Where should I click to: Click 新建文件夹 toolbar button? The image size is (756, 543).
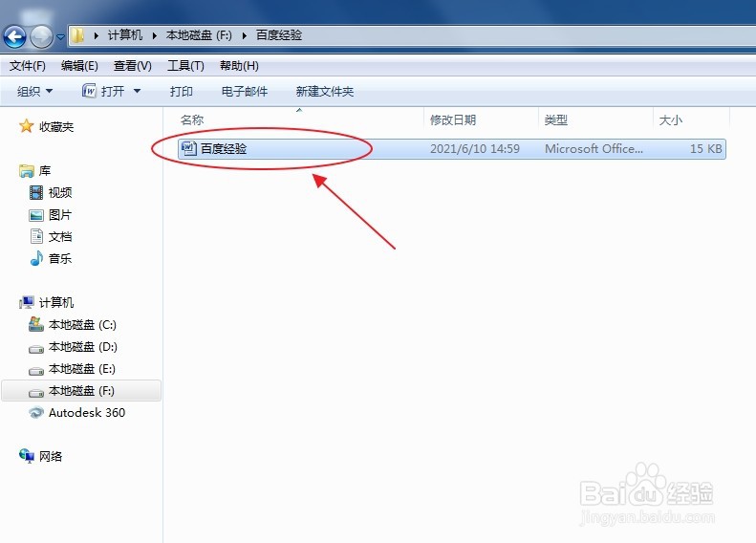click(325, 91)
